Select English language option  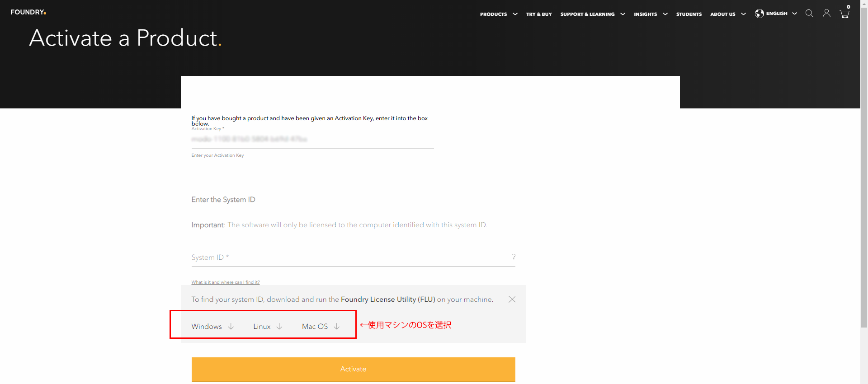click(x=777, y=14)
